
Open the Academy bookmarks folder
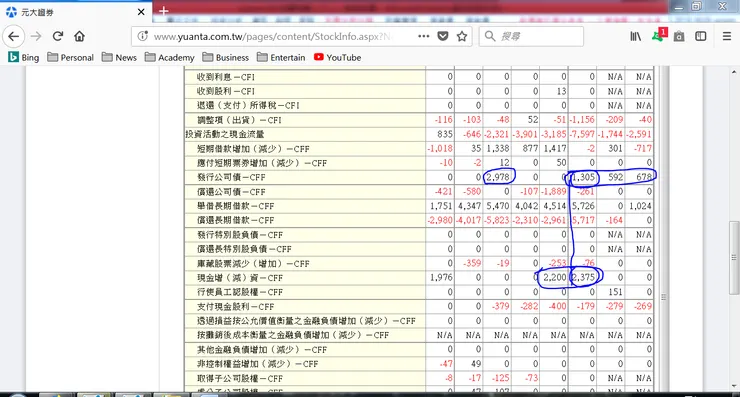169,58
